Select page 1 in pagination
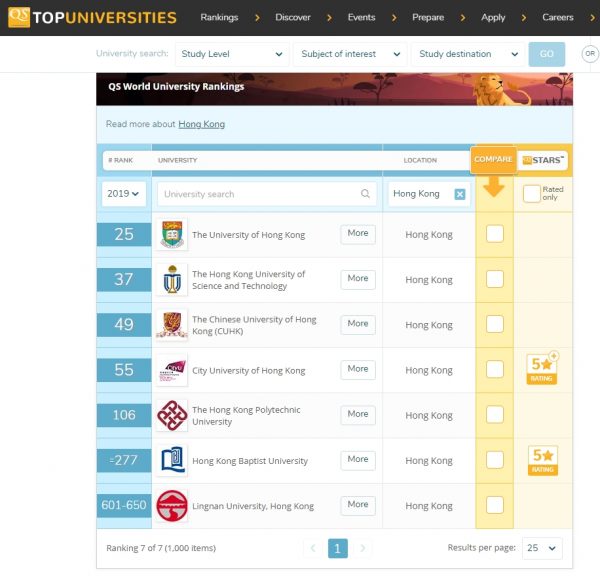The image size is (600, 576). pos(338,548)
